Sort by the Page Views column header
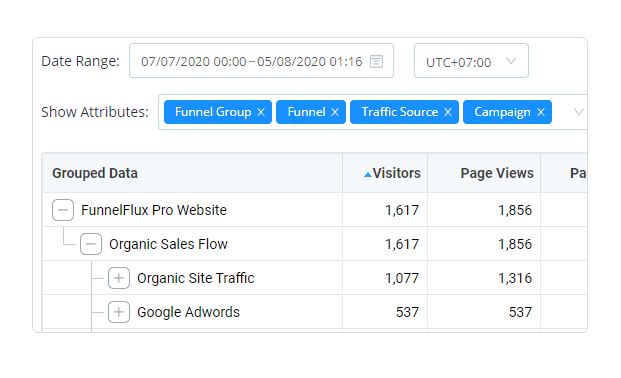 pyautogui.click(x=484, y=173)
